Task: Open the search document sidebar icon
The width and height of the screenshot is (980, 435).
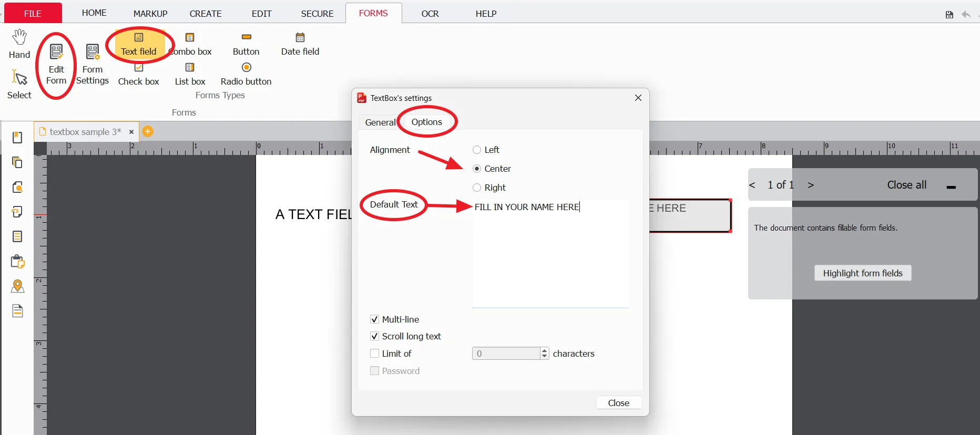Action: pyautogui.click(x=17, y=187)
